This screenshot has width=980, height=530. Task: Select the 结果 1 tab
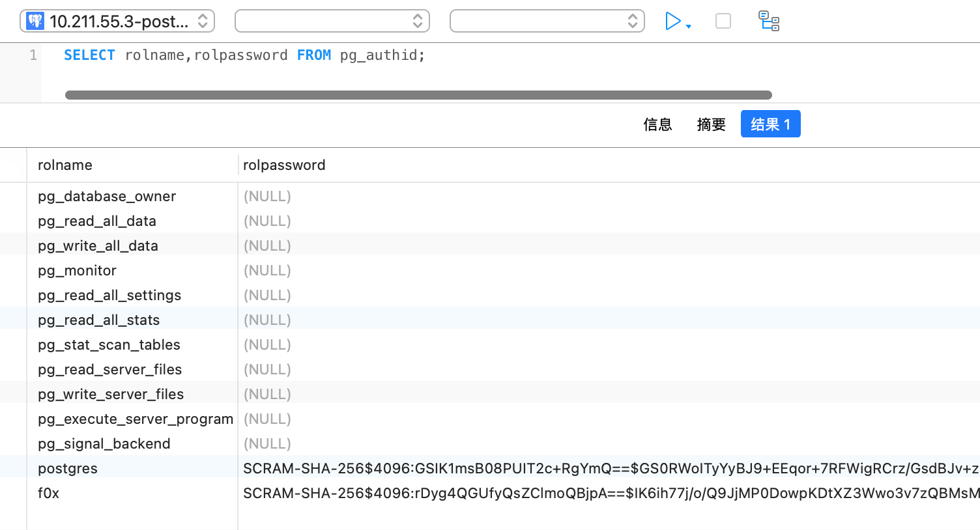(x=770, y=124)
